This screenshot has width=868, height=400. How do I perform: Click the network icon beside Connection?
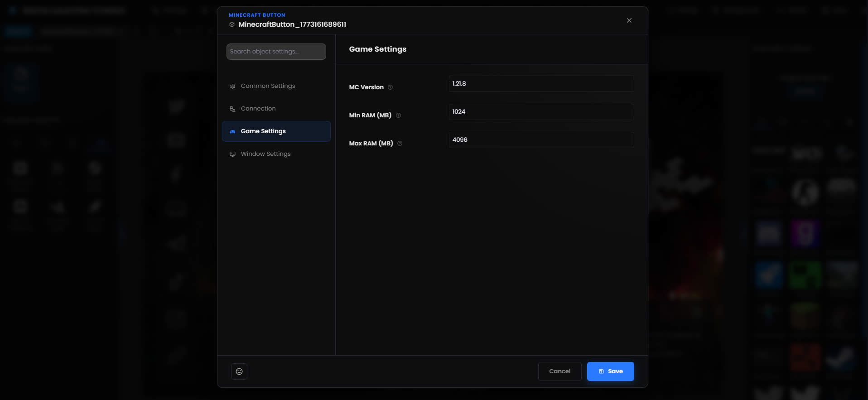coord(232,109)
